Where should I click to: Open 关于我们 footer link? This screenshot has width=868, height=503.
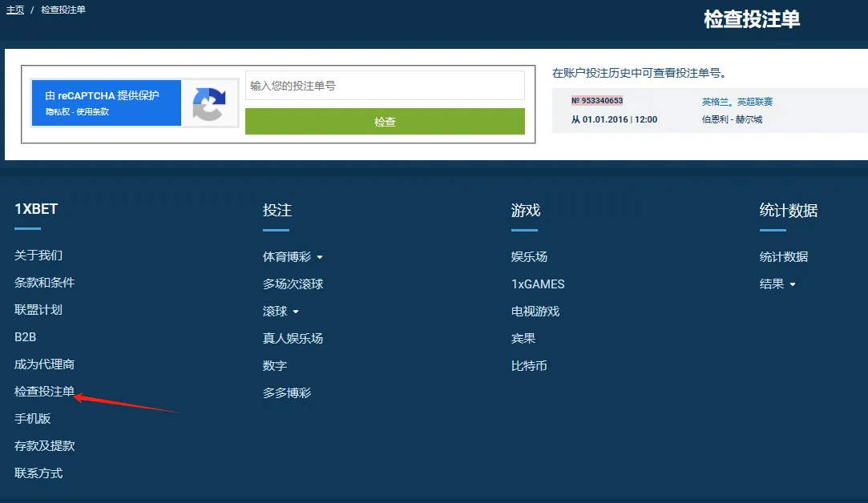coord(38,255)
